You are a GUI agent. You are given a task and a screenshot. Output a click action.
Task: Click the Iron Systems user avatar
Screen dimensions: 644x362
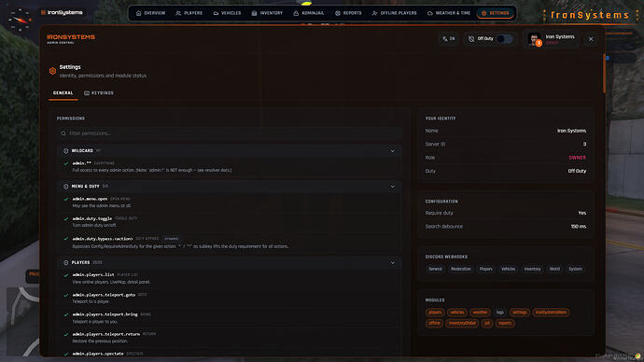[x=534, y=39]
